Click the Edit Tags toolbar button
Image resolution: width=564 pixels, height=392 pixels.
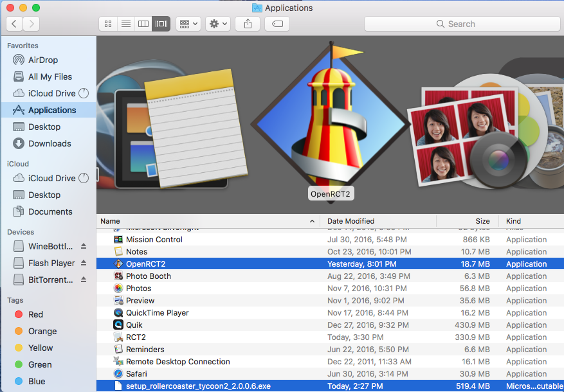[277, 24]
